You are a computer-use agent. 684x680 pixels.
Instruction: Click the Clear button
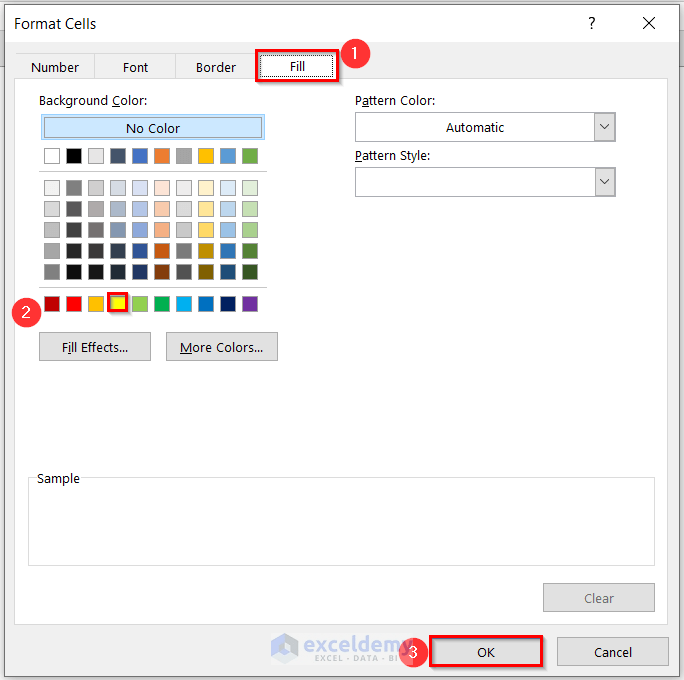point(598,598)
